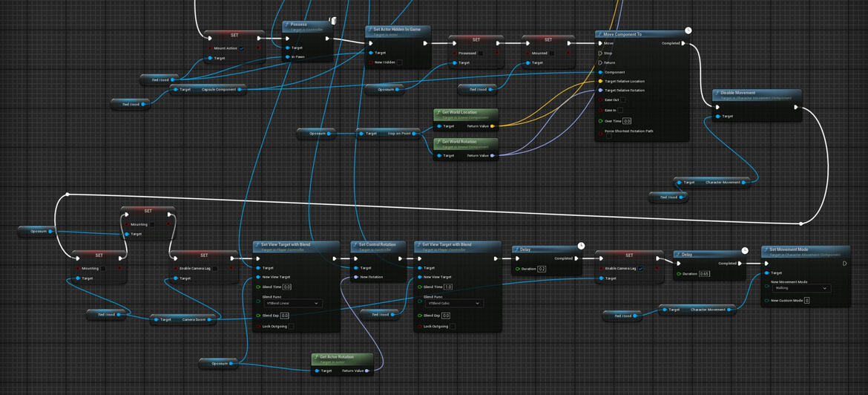Click the clock icon on the 0.2 Delay node

tap(581, 246)
